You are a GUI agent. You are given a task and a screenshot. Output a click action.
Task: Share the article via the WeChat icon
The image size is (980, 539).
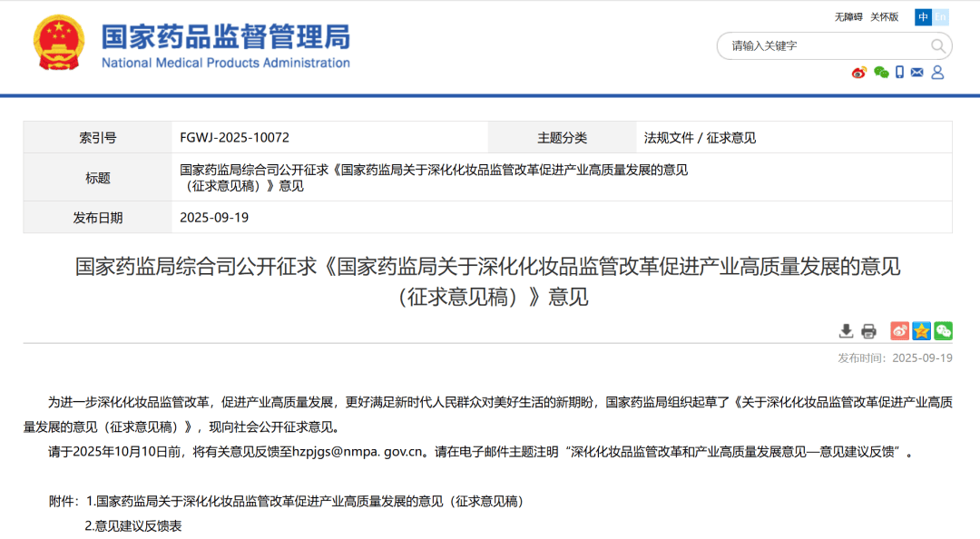(944, 330)
